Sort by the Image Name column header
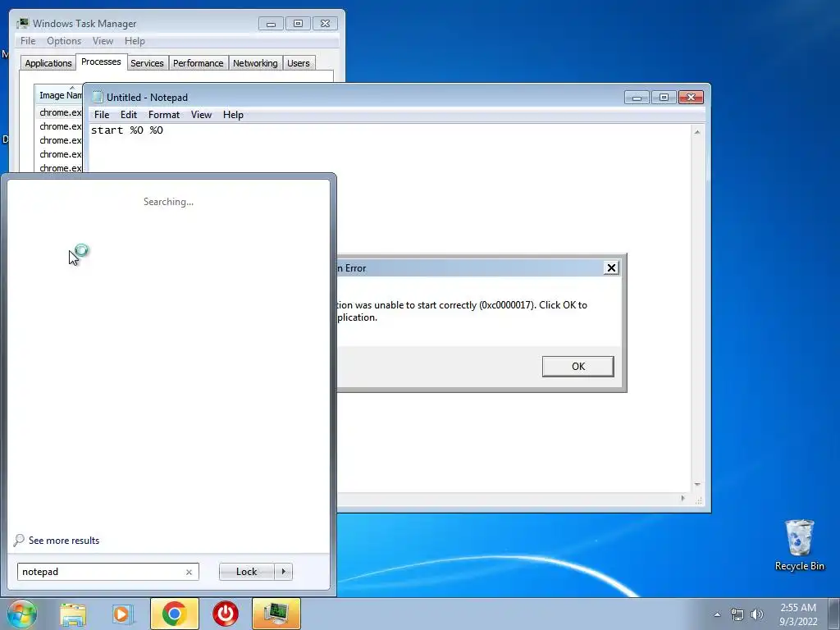Viewport: 840px width, 630px height. [59, 95]
